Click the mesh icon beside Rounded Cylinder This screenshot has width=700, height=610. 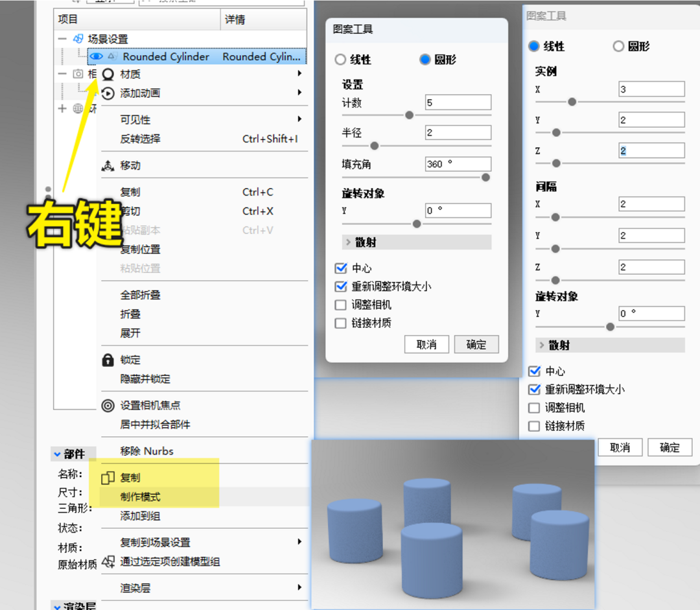pos(112,56)
